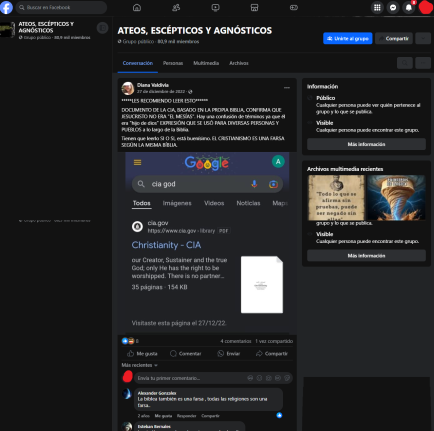Open post options three-dot menu for Diana Valdivia

[x=287, y=88]
